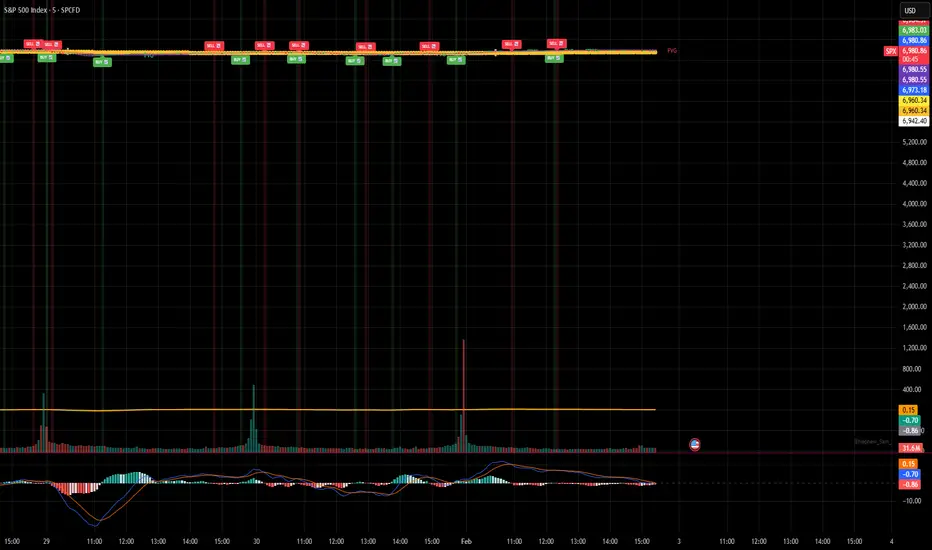932x550 pixels.
Task: Select the red SPX symbol tag
Action: click(x=890, y=51)
